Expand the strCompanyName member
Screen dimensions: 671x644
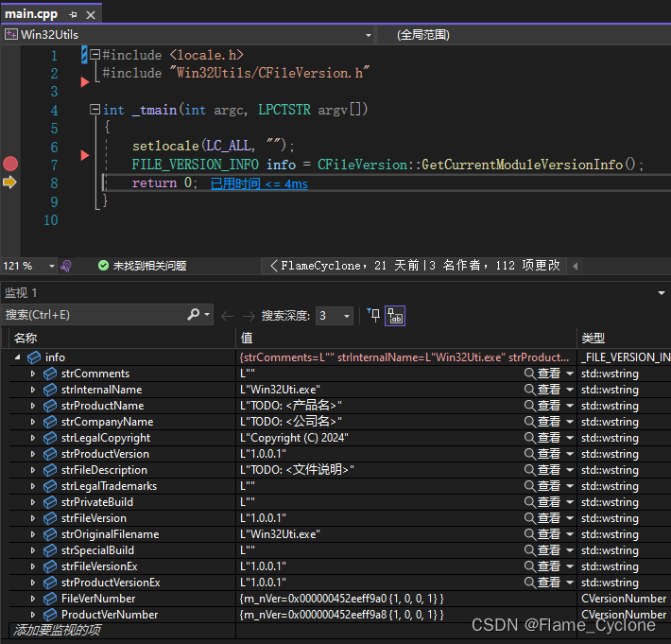pos(33,422)
